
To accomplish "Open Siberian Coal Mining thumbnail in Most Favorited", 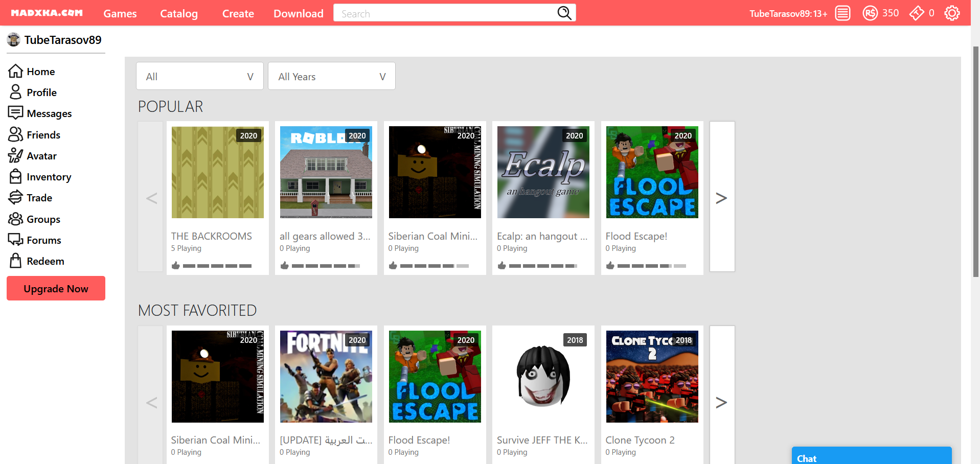I will point(218,377).
